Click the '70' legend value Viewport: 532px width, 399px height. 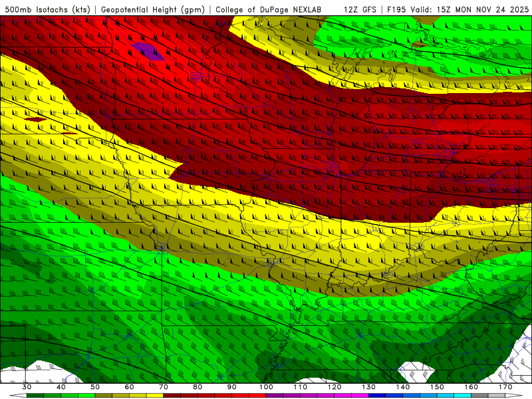[x=164, y=387]
